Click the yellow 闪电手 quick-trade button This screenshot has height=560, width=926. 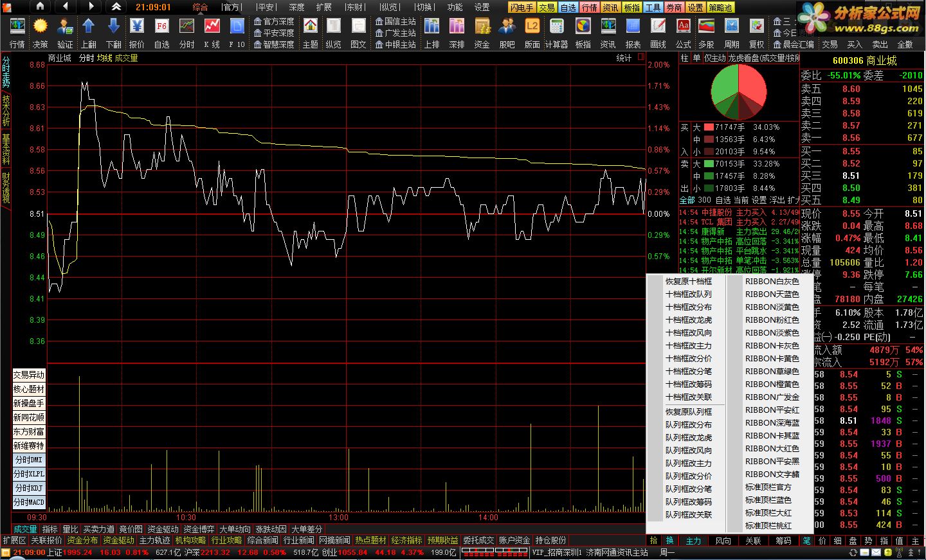[522, 8]
